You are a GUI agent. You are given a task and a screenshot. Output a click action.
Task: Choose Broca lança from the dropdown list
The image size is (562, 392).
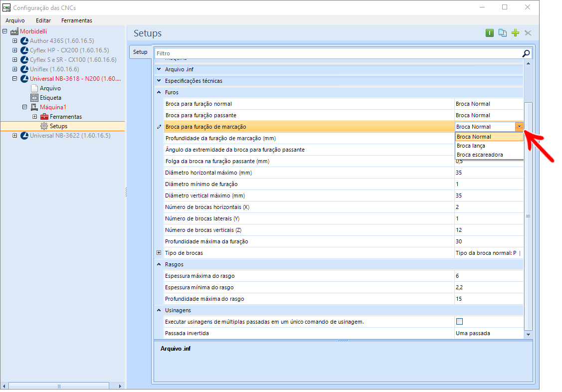(489, 146)
